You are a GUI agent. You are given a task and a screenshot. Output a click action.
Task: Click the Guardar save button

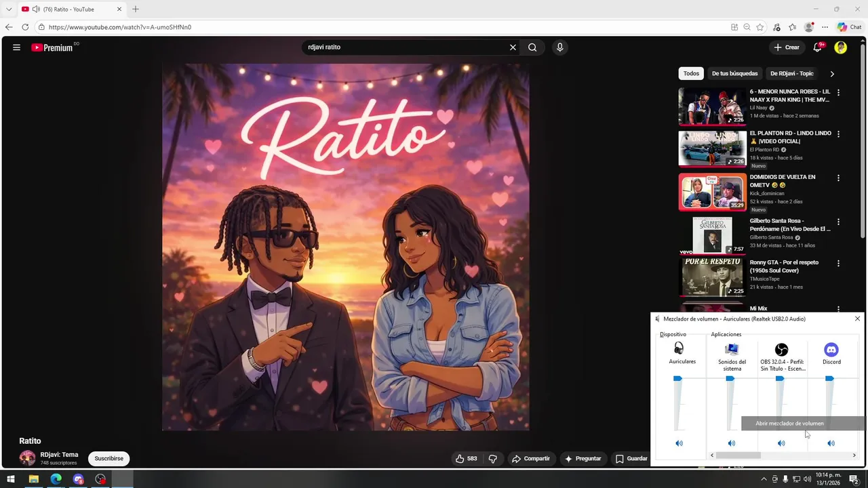[x=631, y=459]
